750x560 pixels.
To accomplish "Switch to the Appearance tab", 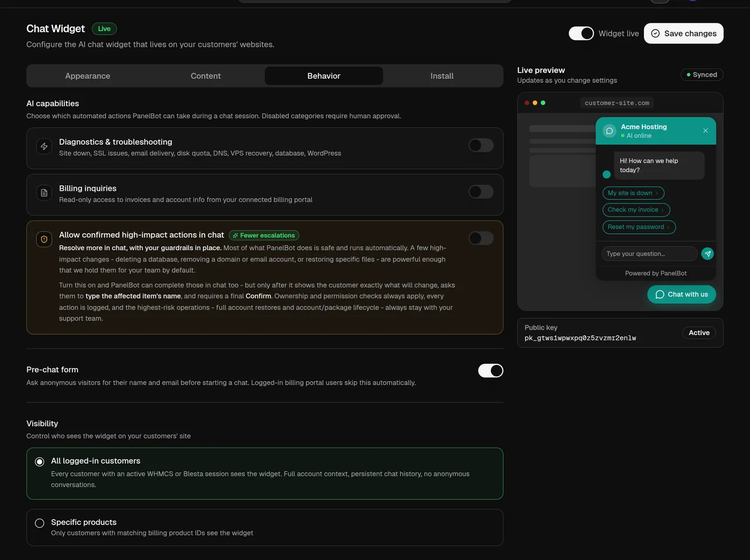I will click(x=88, y=76).
